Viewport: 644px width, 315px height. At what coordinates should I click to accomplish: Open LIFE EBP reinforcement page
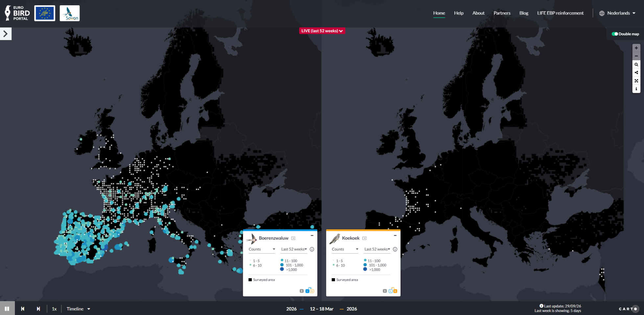561,13
